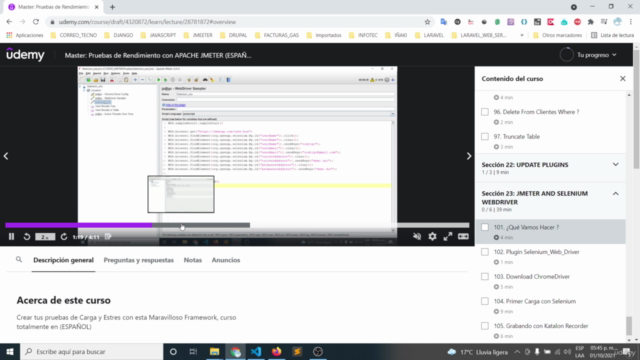Check lecture 97 Truncate Table

[485, 136]
